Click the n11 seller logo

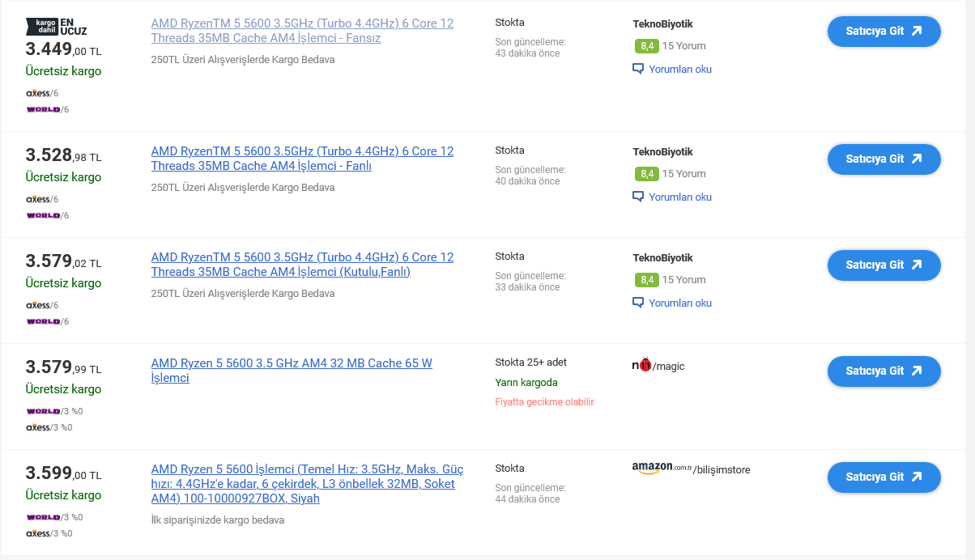[641, 364]
